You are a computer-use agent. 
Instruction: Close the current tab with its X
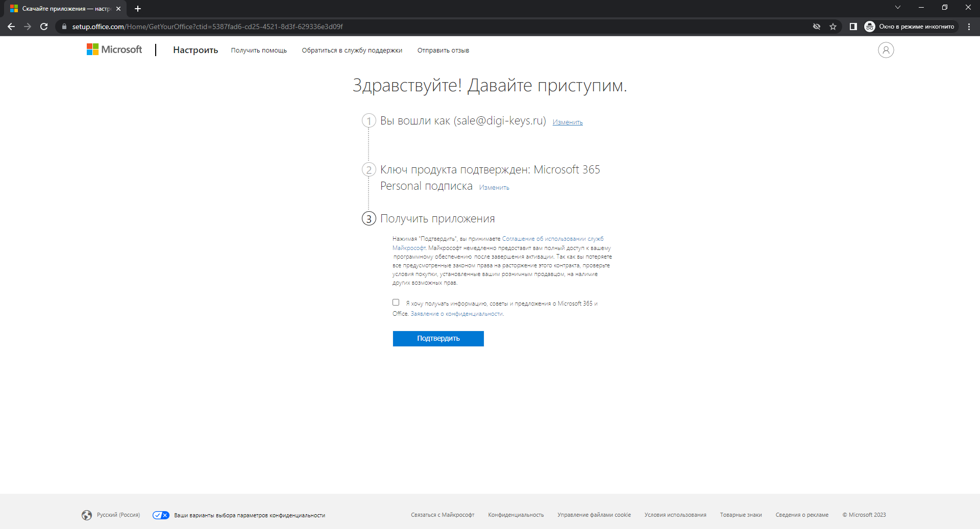coord(118,9)
